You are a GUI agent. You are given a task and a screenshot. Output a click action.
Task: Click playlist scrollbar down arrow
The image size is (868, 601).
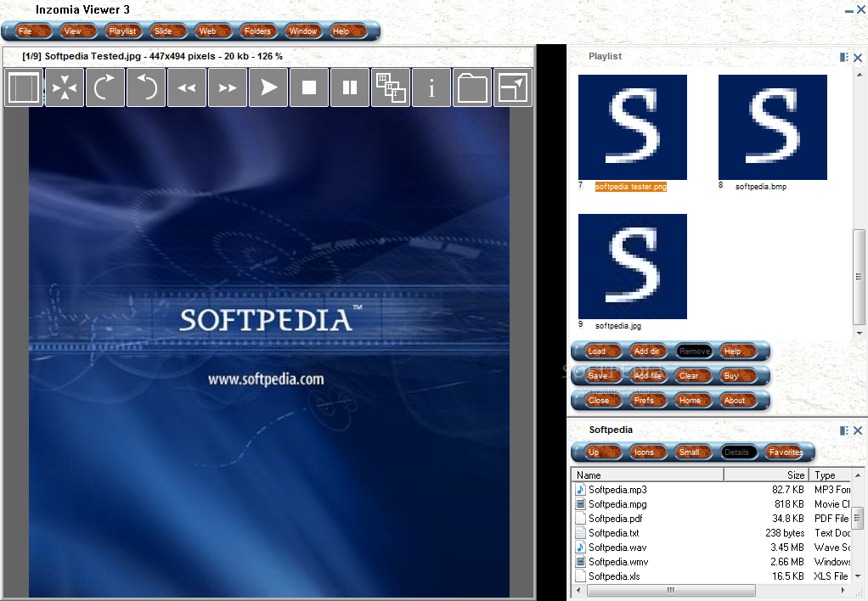(x=860, y=333)
